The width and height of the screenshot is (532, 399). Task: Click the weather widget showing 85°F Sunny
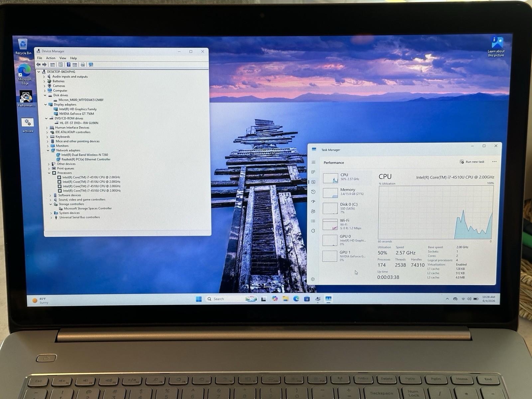[41, 301]
